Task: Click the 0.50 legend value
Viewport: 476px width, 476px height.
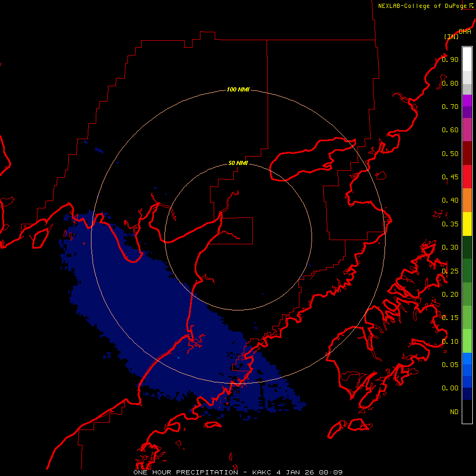Action: [x=450, y=153]
